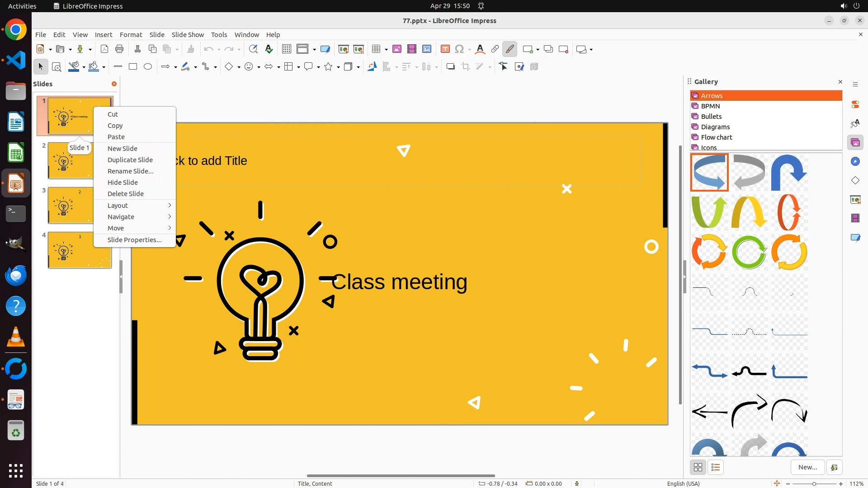Toggle the Shadow icon in drawing toolbar

[x=450, y=67]
